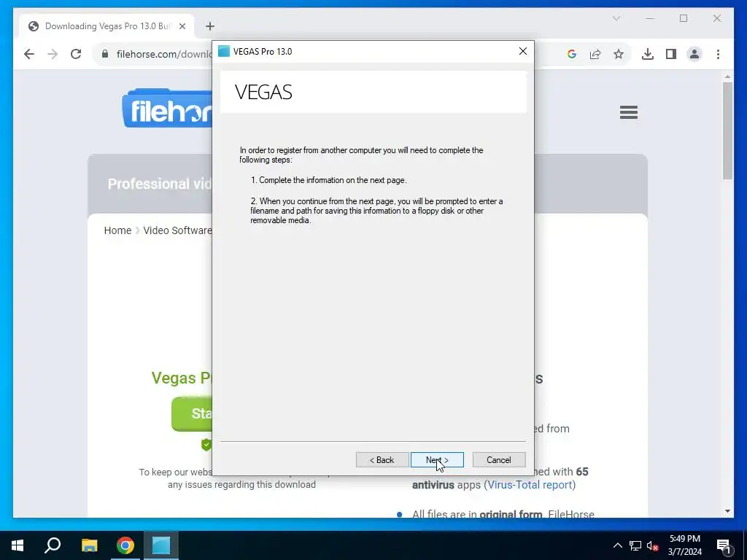Select the filehorse.com address bar
The width and height of the screenshot is (747, 560).
(x=164, y=54)
